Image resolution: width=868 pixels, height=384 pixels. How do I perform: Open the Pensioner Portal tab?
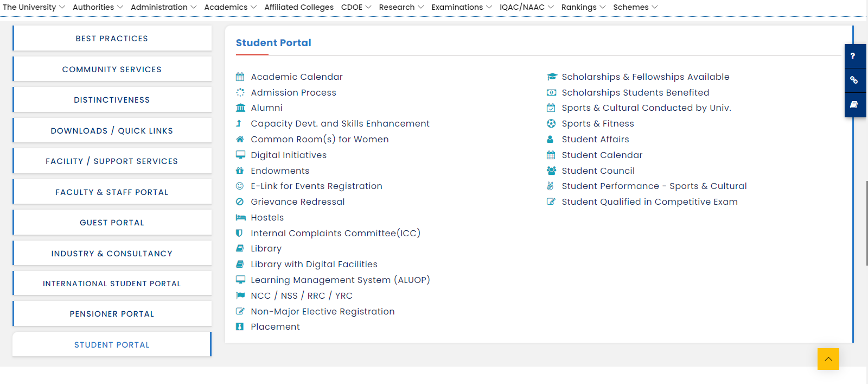[112, 314]
